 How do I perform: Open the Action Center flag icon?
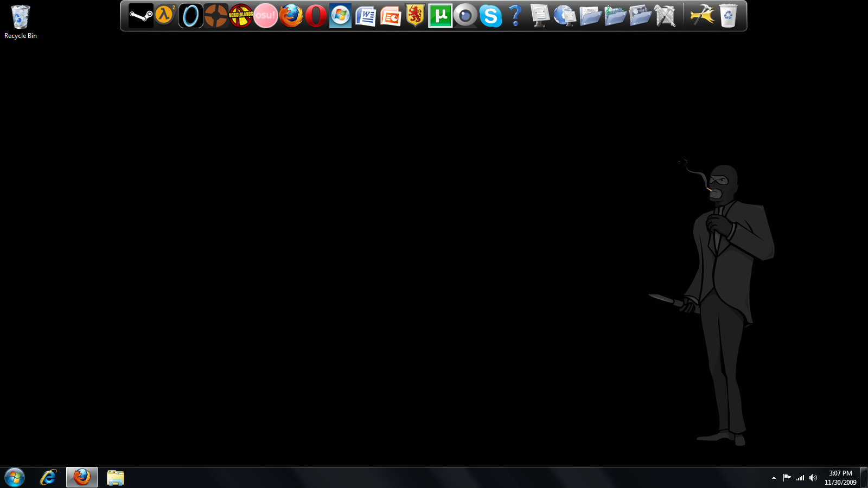(x=787, y=478)
